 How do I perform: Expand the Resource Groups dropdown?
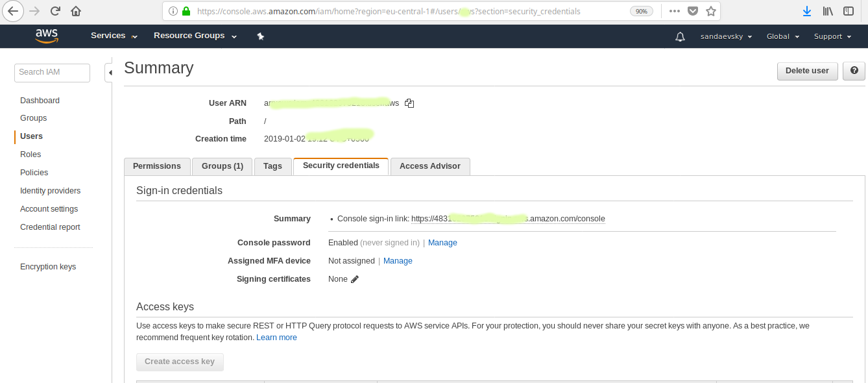tap(195, 36)
